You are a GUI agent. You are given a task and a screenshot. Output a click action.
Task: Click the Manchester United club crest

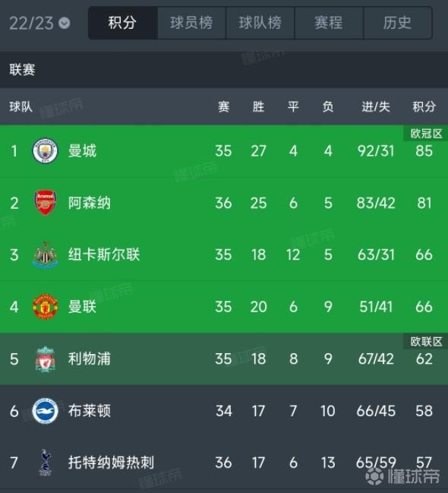click(x=46, y=307)
